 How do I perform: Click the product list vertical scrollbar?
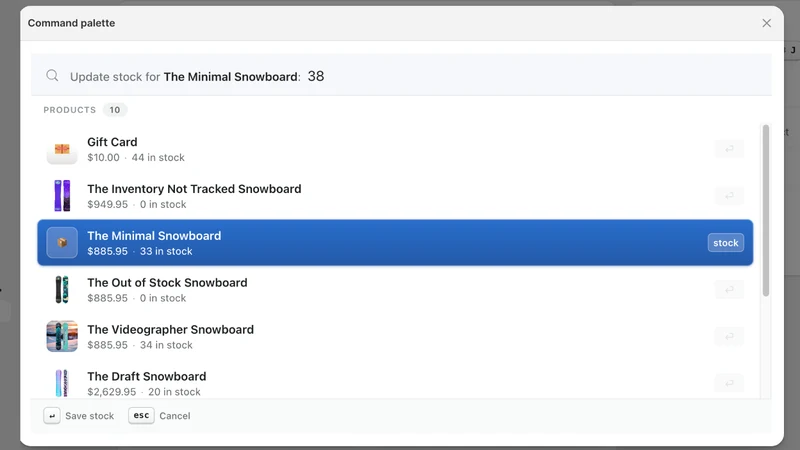tap(765, 210)
